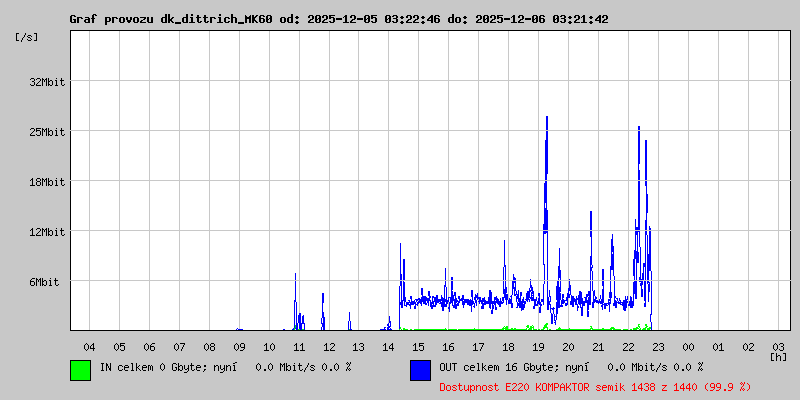The height and width of the screenshot is (400, 800).
Task: Click the 18Mbit y-axis label
Action: pyautogui.click(x=47, y=182)
